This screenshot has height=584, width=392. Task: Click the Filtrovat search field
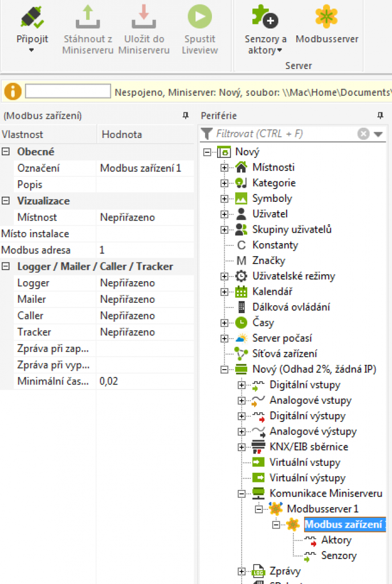[x=284, y=133]
